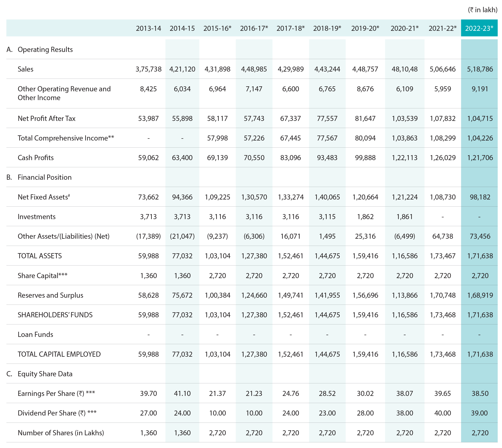Click the 'Reserves and Surplus' row label
This screenshot has height=448, width=502.
50,295
